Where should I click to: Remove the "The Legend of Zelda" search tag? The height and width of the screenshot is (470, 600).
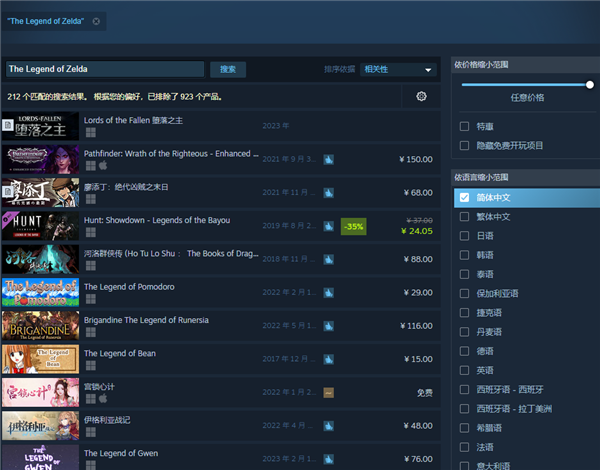pyautogui.click(x=96, y=21)
